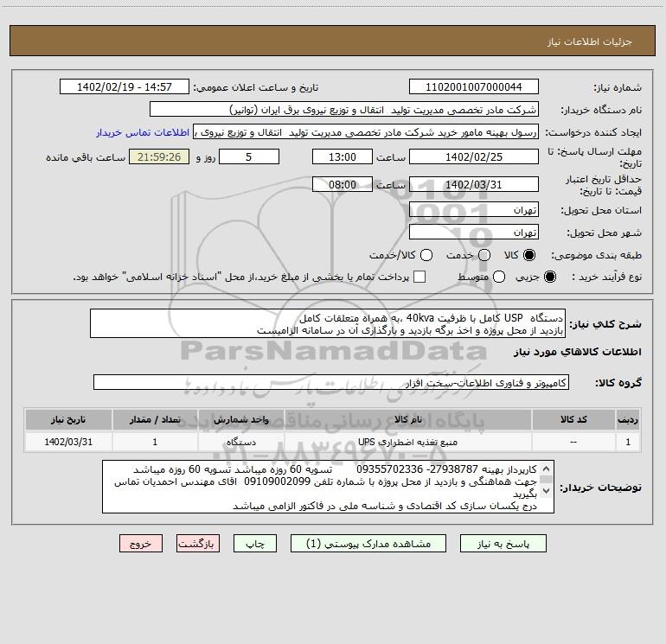Click the نام کالا column header
Viewport: 666px width, 644px height.
pyautogui.click(x=407, y=419)
